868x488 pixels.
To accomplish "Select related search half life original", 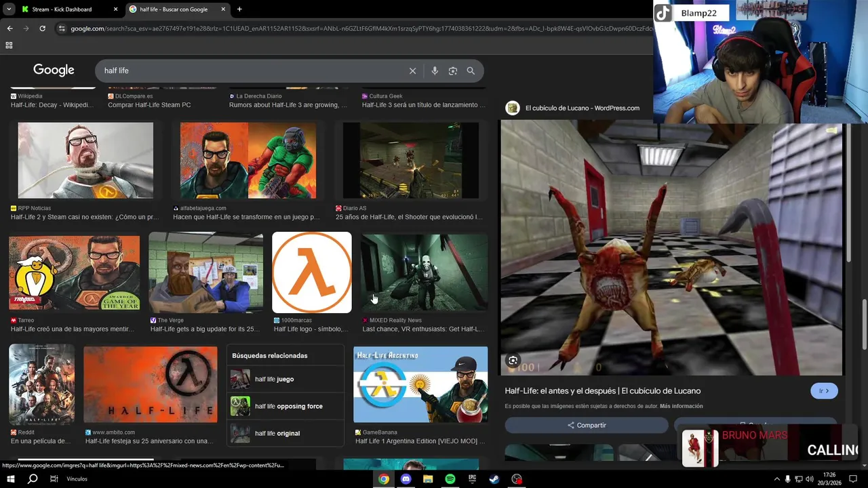I will (285, 433).
